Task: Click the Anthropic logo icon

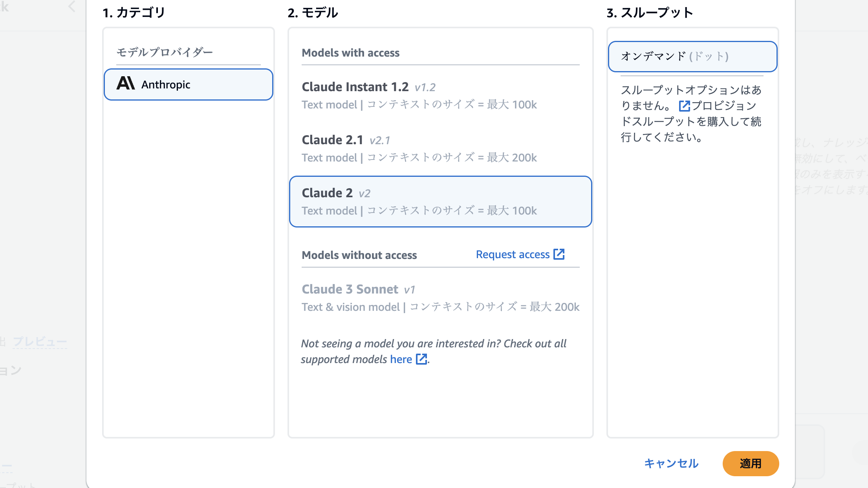Action: [x=126, y=84]
